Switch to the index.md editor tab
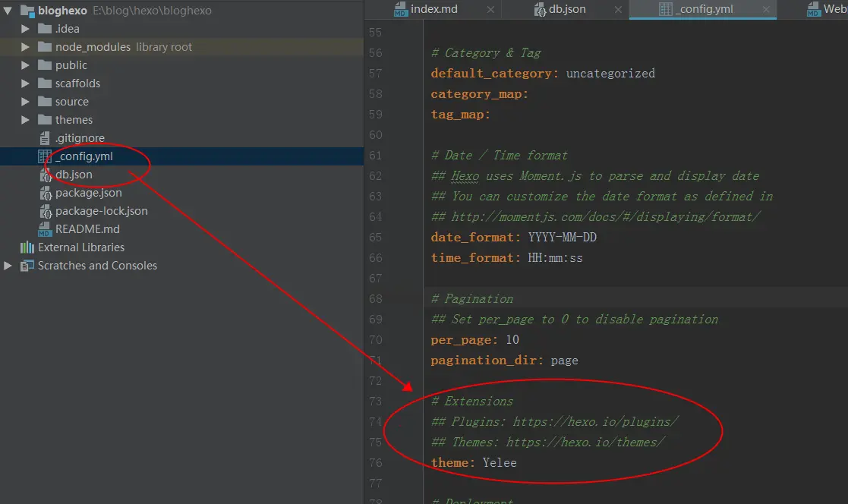The width and height of the screenshot is (848, 504). (433, 9)
